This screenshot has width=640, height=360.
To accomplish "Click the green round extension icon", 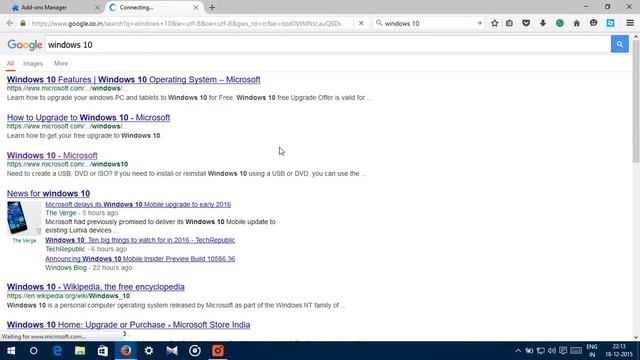I will click(x=560, y=23).
